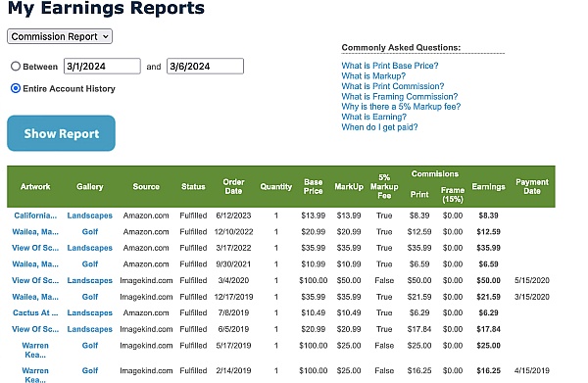Open View Of Sc... artwork ordered 3/4/2020
The height and width of the screenshot is (383, 588).
click(35, 280)
